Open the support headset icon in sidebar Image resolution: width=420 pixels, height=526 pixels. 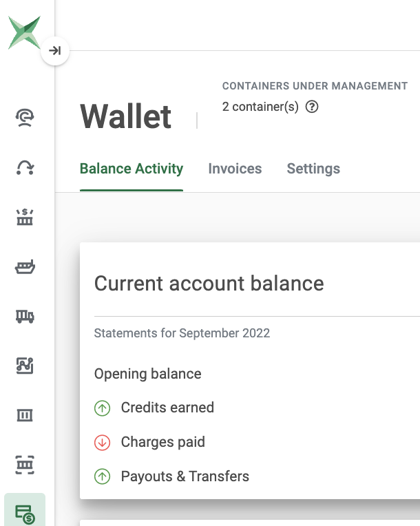[25, 118]
